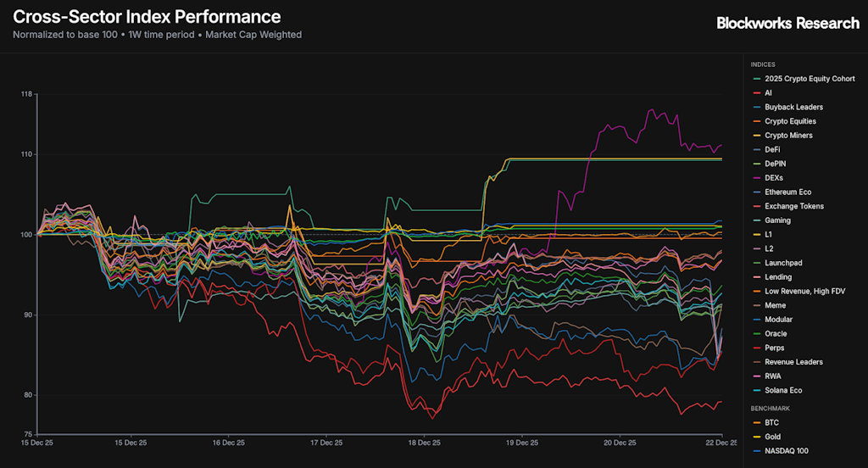Hide the AI index line
This screenshot has width=868, height=468.
click(x=768, y=92)
